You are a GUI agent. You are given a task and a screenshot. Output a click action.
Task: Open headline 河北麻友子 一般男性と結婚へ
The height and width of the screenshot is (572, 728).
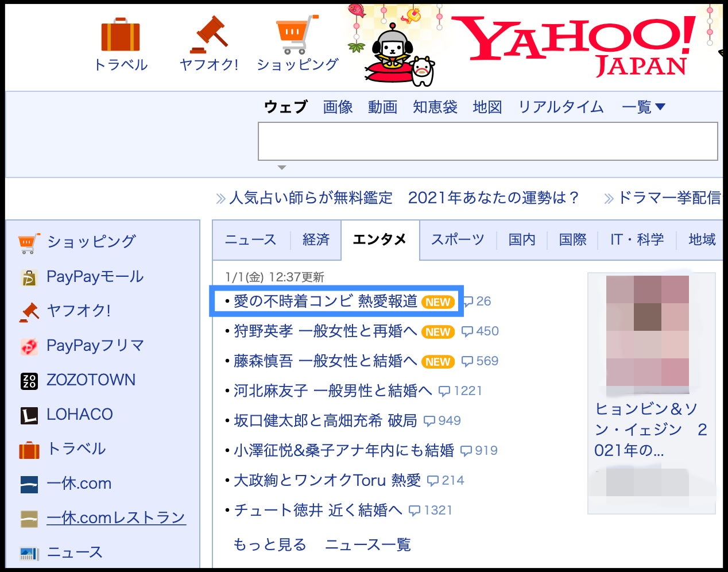click(333, 391)
